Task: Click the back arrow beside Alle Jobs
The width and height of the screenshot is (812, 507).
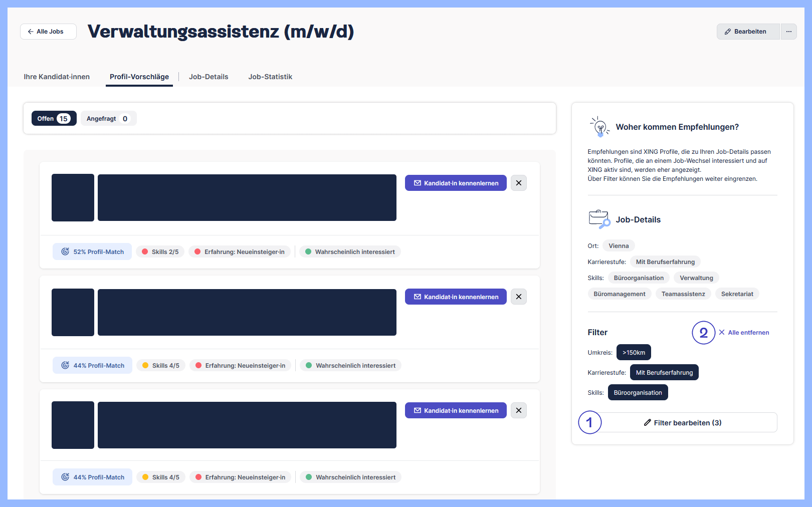Action: 31,31
